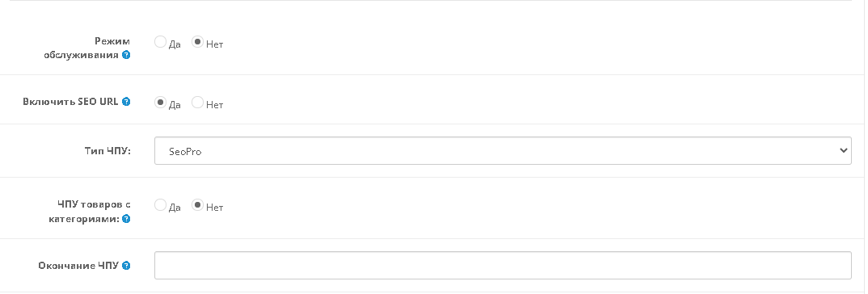This screenshot has height=294, width=868.
Task: Disable SEO URL with Нет radio
Action: (197, 103)
